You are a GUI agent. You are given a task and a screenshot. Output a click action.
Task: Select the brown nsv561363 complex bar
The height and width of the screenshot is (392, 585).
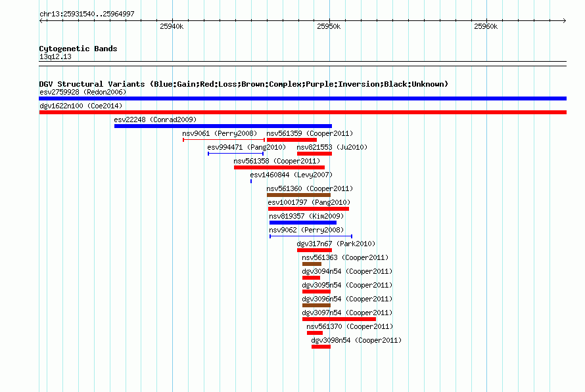point(312,264)
